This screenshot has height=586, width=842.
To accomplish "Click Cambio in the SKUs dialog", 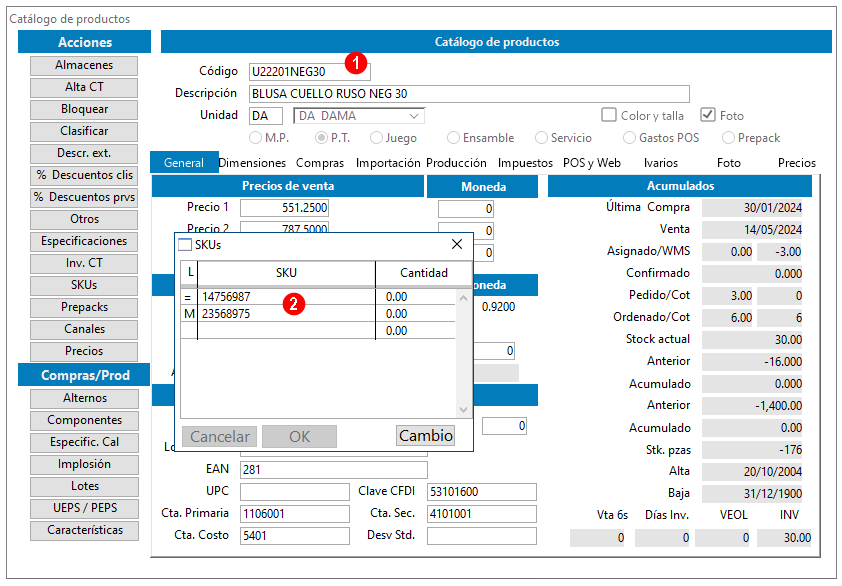I will point(426,436).
